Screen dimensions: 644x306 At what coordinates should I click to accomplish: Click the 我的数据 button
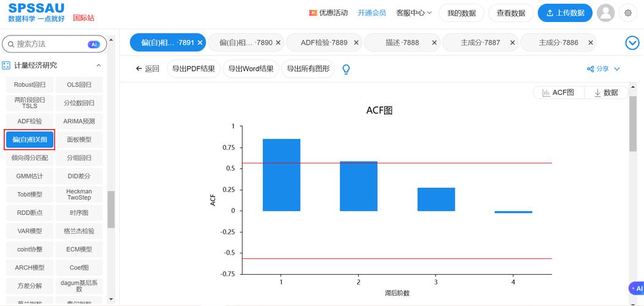click(x=462, y=13)
